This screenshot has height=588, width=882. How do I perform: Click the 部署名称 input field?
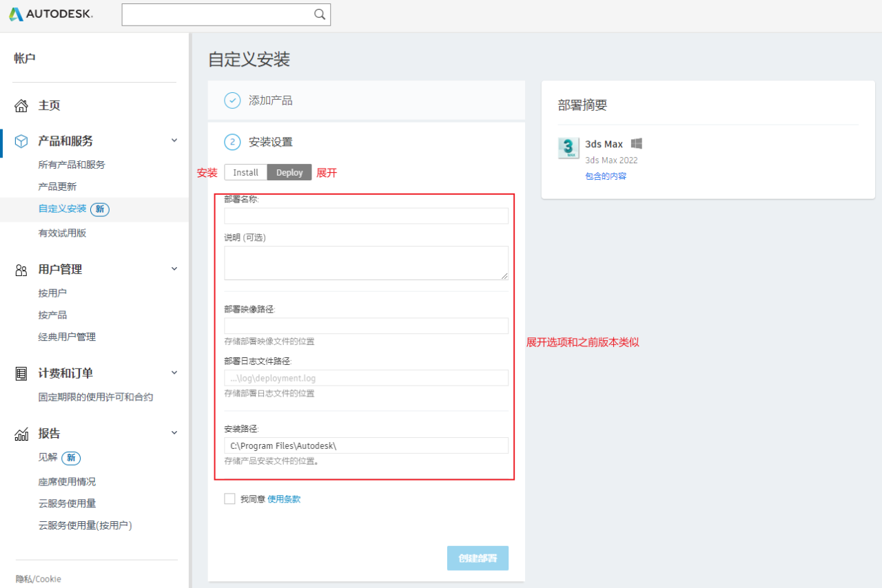(367, 216)
